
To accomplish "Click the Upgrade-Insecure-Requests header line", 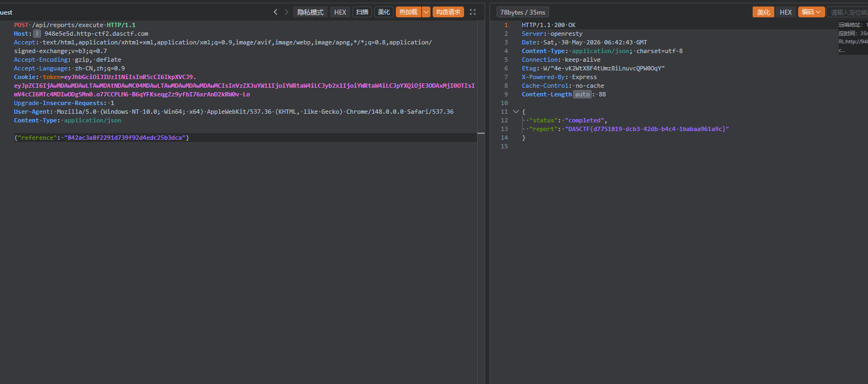I will pos(64,103).
